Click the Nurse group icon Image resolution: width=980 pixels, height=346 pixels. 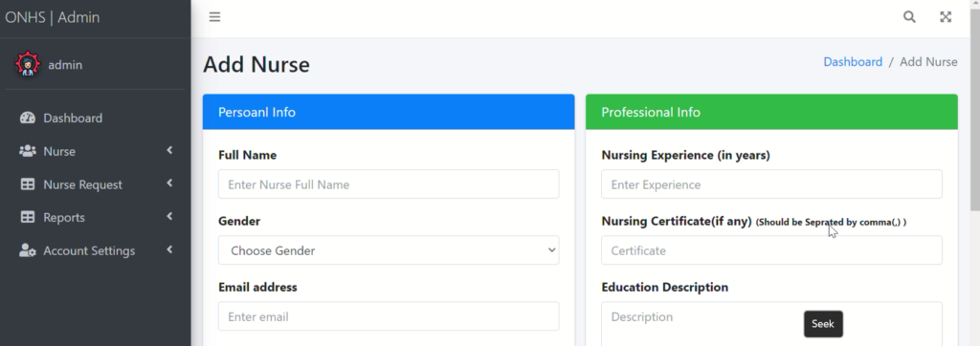tap(28, 151)
